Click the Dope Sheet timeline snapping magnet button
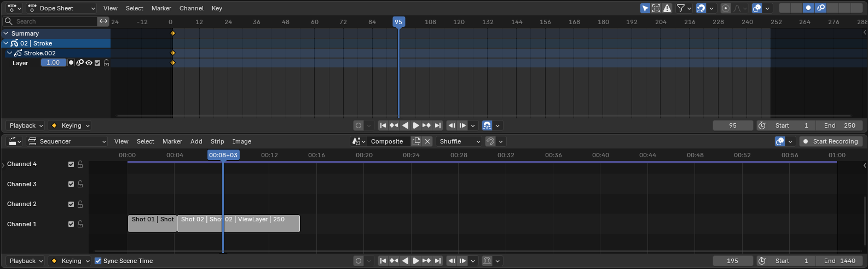This screenshot has height=269, width=868. pos(487,125)
